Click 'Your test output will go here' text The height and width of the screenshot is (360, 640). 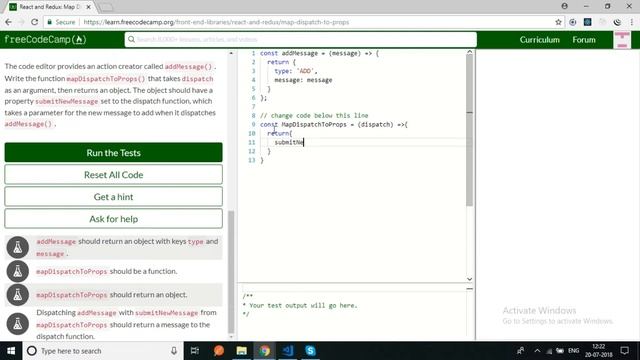coord(303,305)
